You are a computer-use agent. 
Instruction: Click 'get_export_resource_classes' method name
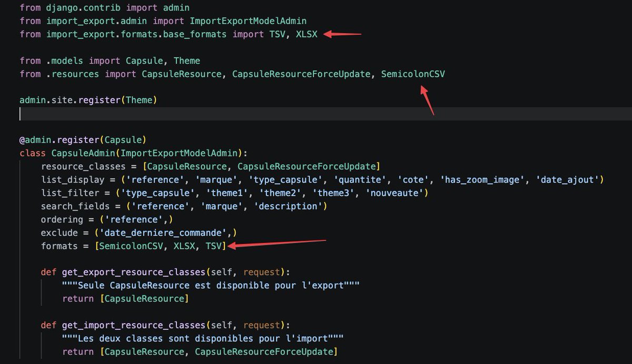pyautogui.click(x=134, y=272)
